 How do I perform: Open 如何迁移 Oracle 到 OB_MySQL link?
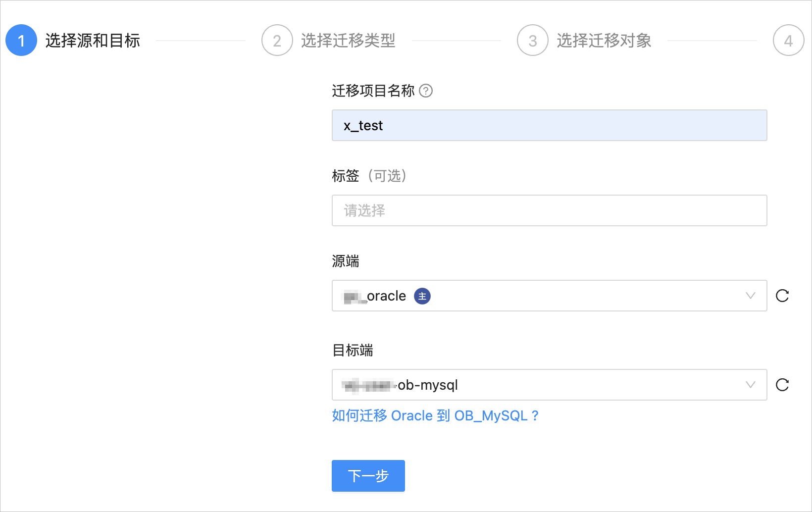[x=435, y=415]
